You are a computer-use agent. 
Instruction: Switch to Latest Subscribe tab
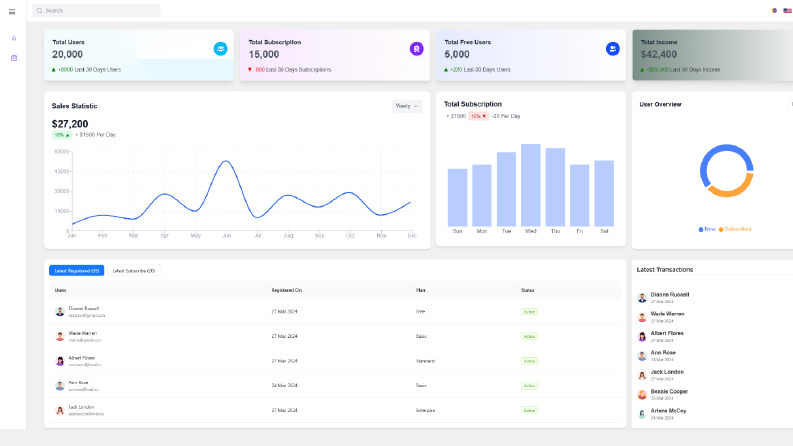click(134, 271)
